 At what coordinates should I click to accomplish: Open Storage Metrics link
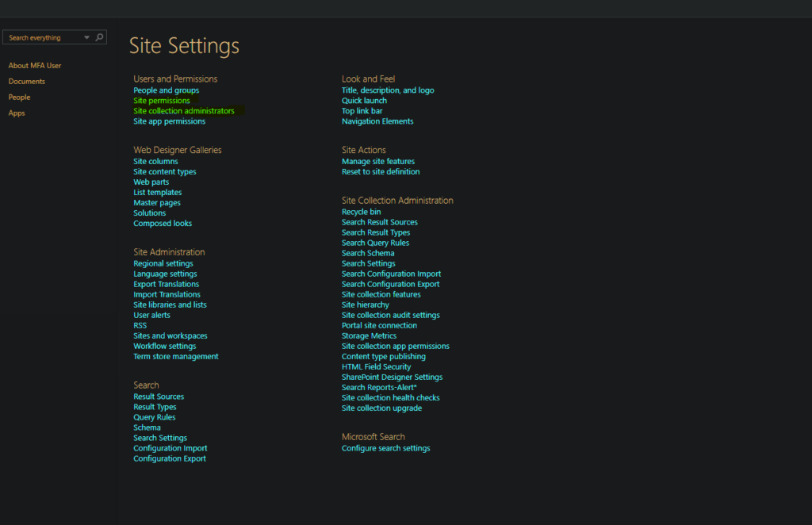pyautogui.click(x=369, y=335)
